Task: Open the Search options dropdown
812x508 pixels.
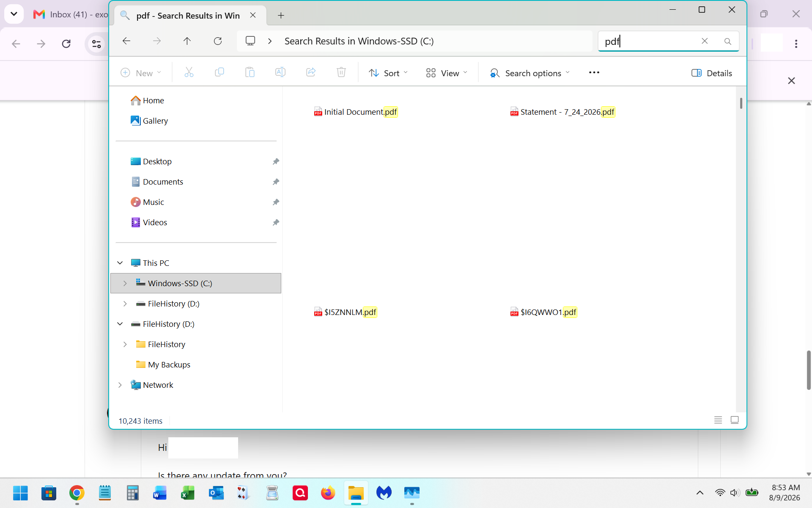Action: pos(529,73)
